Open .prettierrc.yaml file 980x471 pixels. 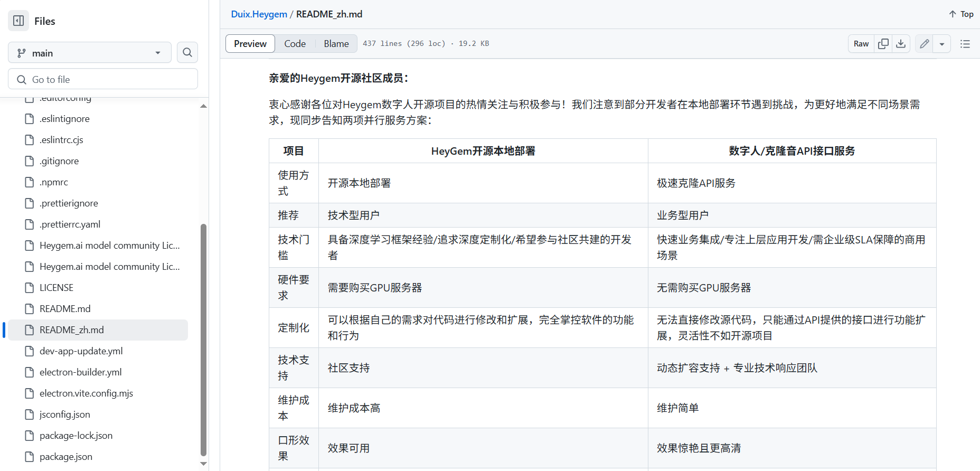coord(70,224)
